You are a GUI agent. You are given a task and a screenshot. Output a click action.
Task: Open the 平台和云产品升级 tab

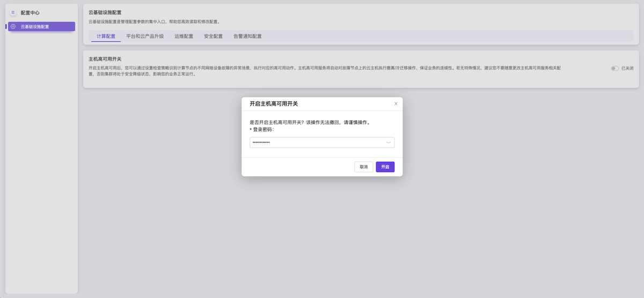(145, 36)
